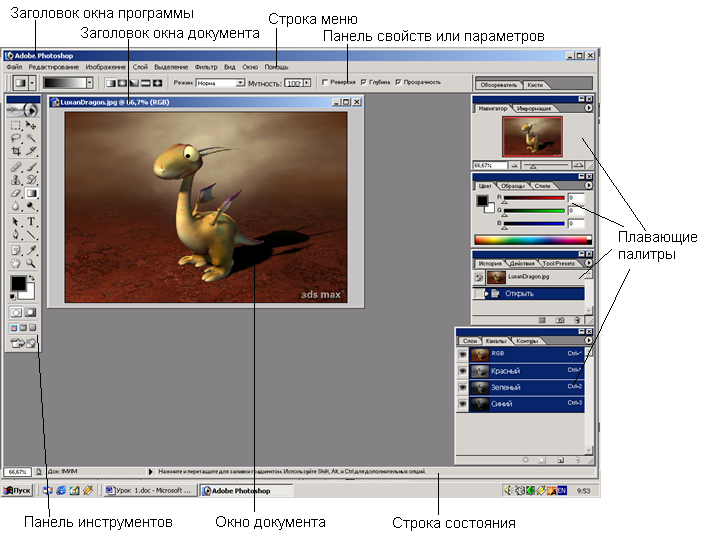Select the Move tool
This screenshot has height=542, width=702.
(x=31, y=125)
